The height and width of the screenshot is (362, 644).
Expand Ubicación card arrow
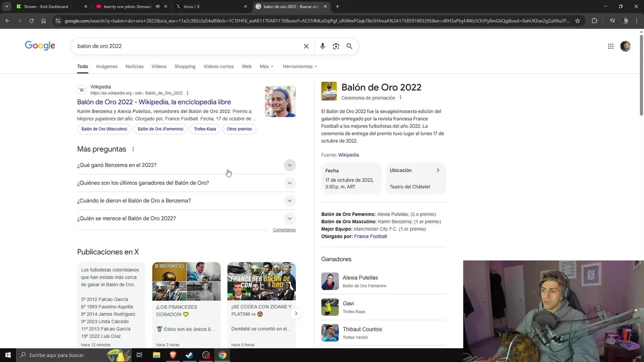coord(438,170)
